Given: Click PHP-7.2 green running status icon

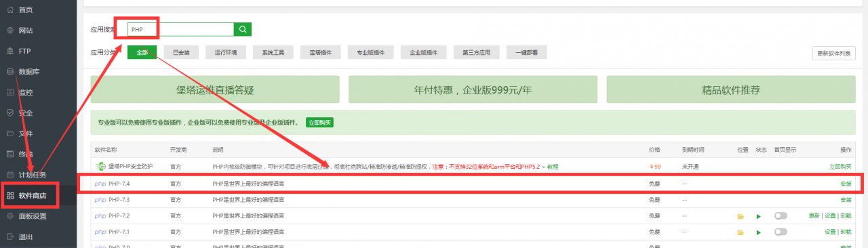Looking at the screenshot, I should tap(759, 216).
